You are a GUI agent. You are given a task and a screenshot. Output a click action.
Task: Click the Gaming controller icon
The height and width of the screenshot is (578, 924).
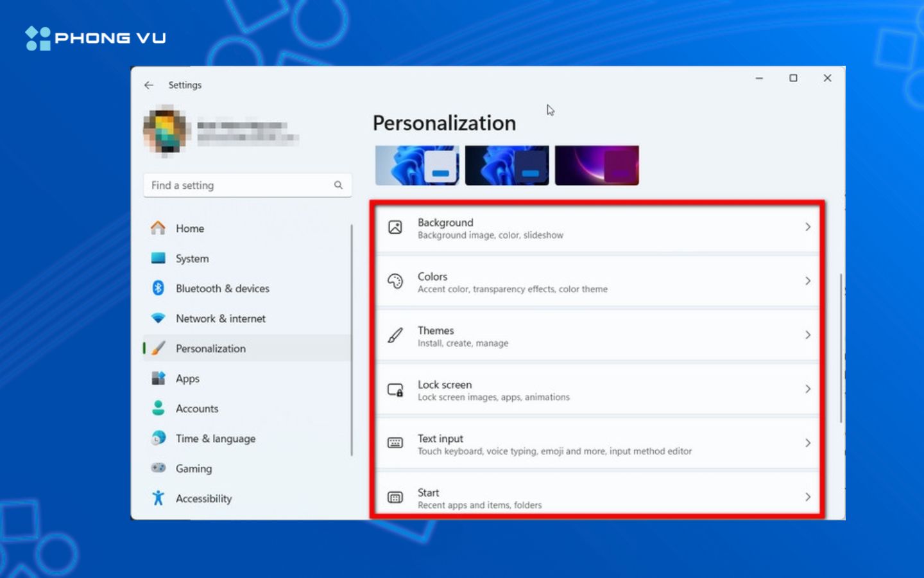pos(159,468)
